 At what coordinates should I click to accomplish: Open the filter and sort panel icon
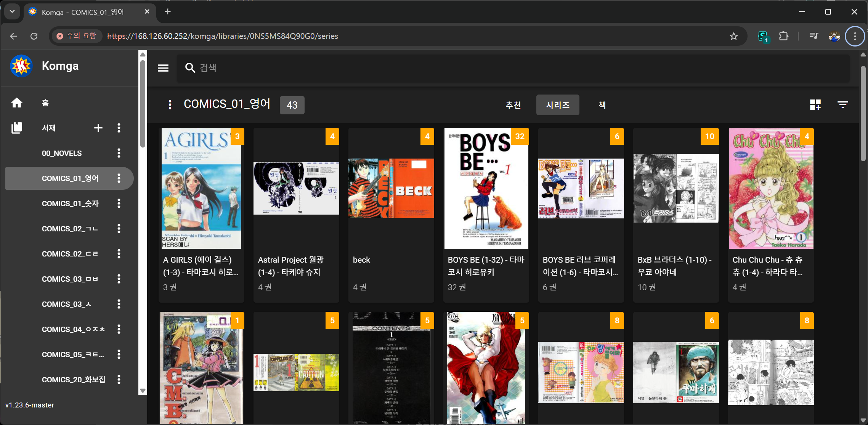842,104
